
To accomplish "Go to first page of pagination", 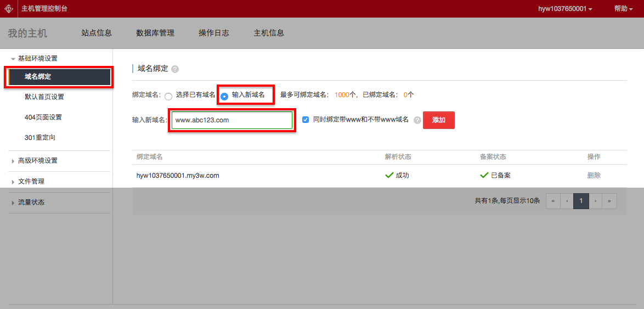I will click(553, 201).
